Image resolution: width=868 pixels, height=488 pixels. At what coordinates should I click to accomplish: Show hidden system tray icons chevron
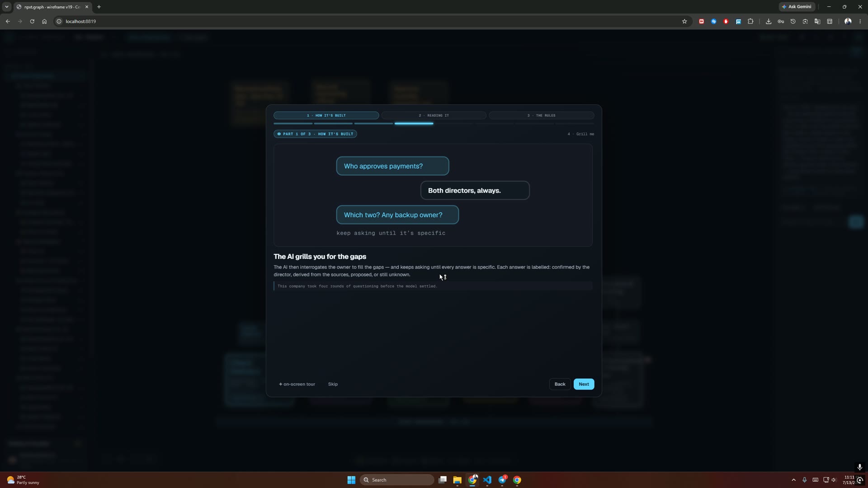(793, 480)
